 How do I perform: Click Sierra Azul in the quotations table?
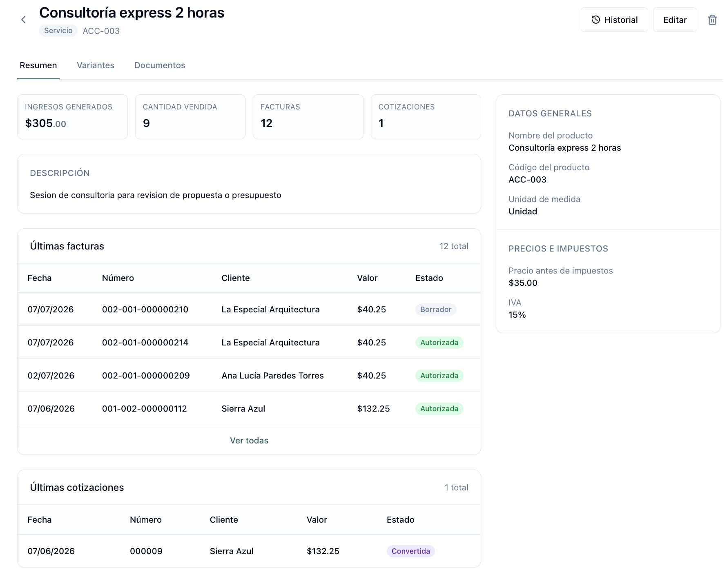[x=232, y=551]
